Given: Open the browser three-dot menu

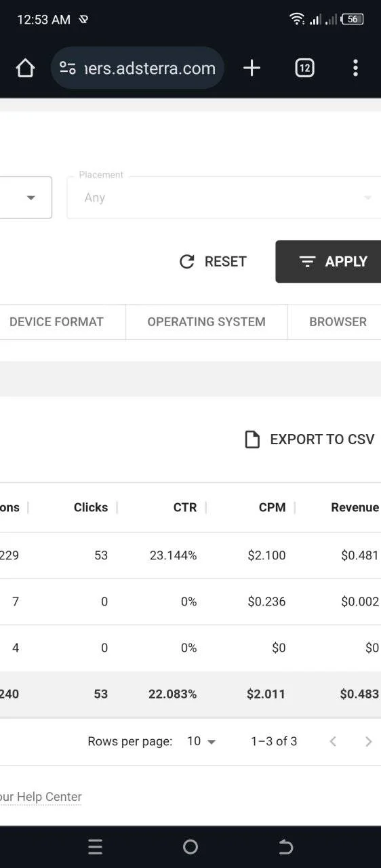Looking at the screenshot, I should [x=355, y=68].
